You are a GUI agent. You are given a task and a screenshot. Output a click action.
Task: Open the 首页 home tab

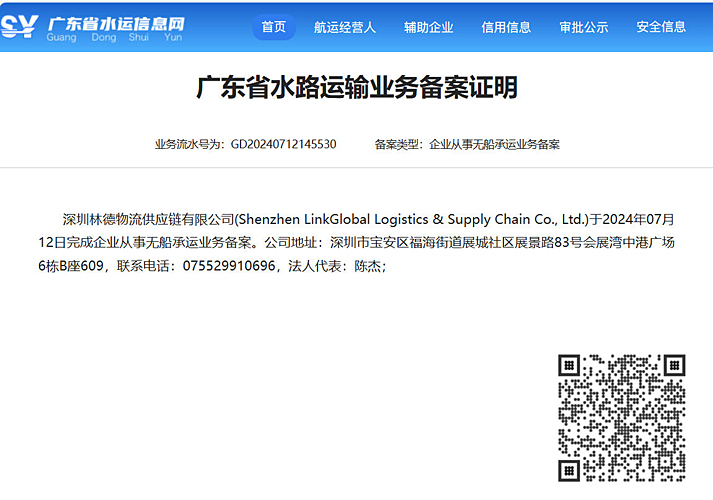274,27
